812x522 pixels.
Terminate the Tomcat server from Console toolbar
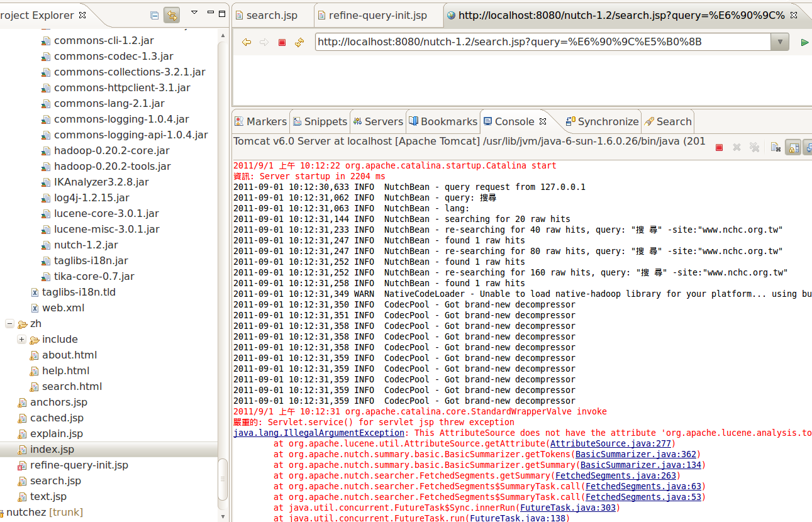720,148
